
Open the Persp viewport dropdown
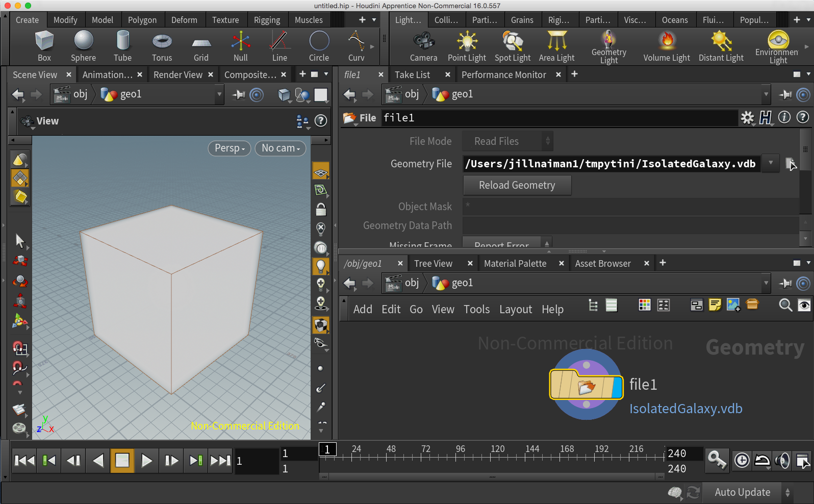pos(230,148)
